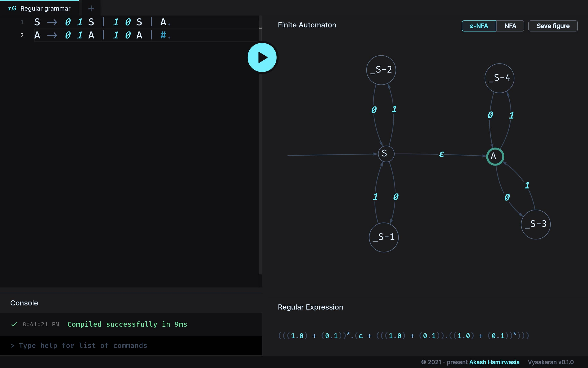This screenshot has height=368, width=588.
Task: Click the _S-4 state node
Action: point(499,78)
